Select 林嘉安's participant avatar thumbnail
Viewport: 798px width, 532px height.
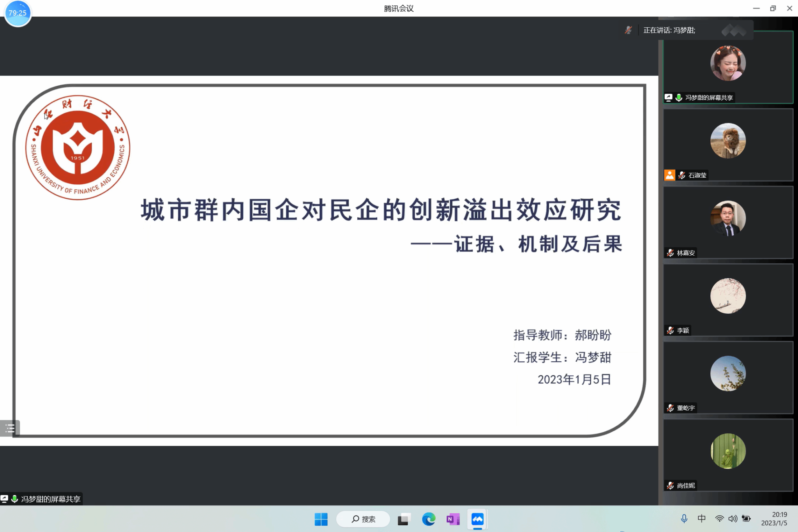[727, 218]
